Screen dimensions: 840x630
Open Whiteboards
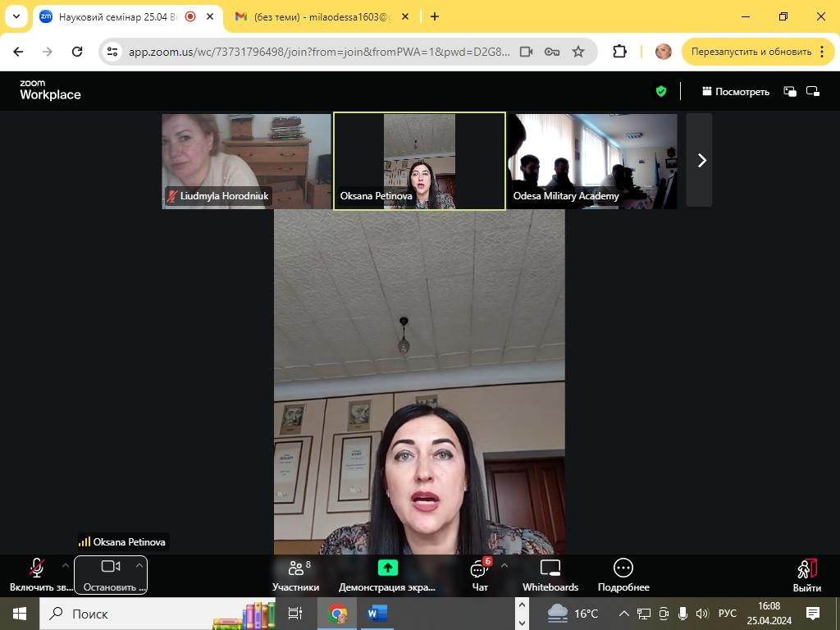pos(550,575)
